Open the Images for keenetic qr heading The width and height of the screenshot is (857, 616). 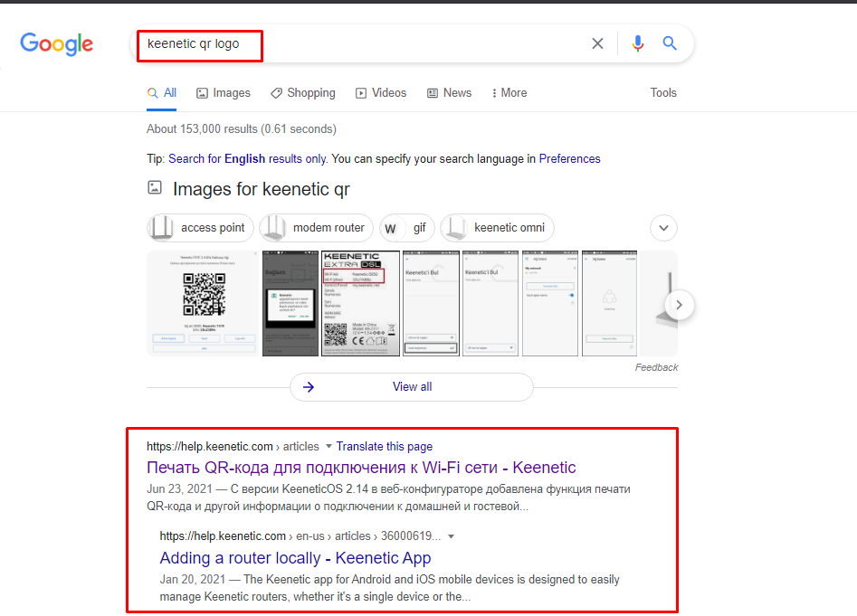click(262, 189)
